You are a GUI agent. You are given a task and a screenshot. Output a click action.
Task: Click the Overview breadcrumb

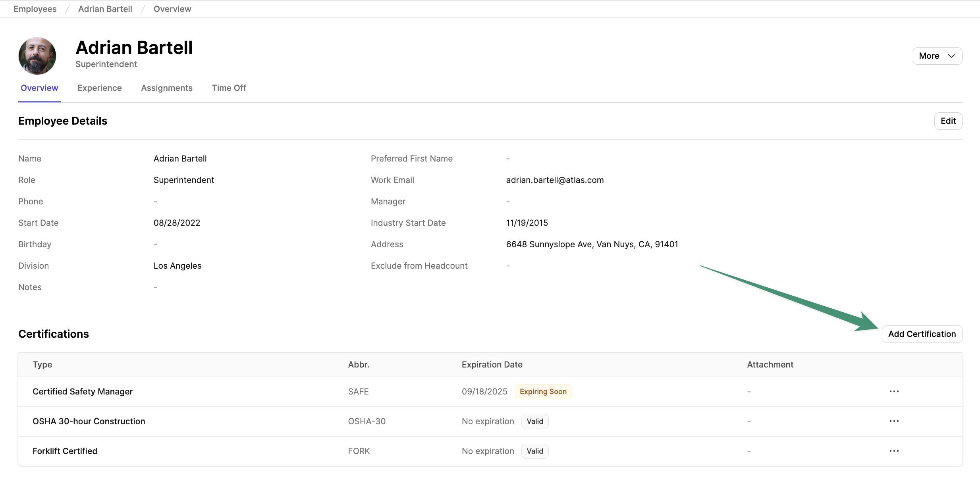172,9
